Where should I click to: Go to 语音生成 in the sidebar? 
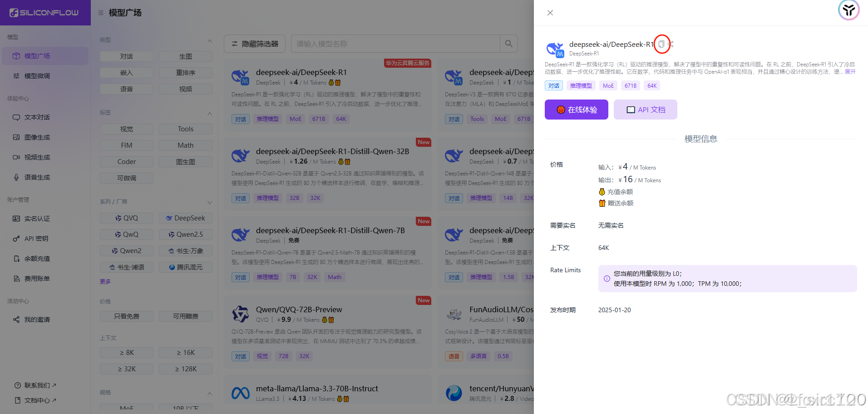[x=45, y=177]
